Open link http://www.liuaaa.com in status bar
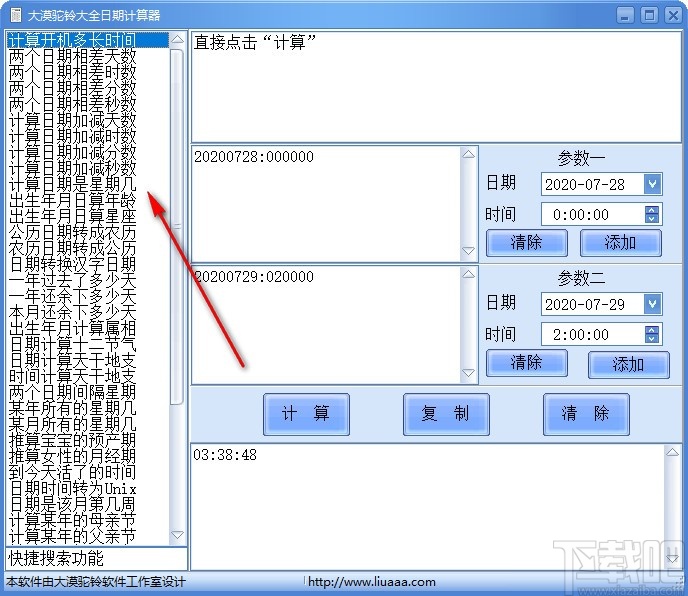688x596 pixels. (371, 582)
